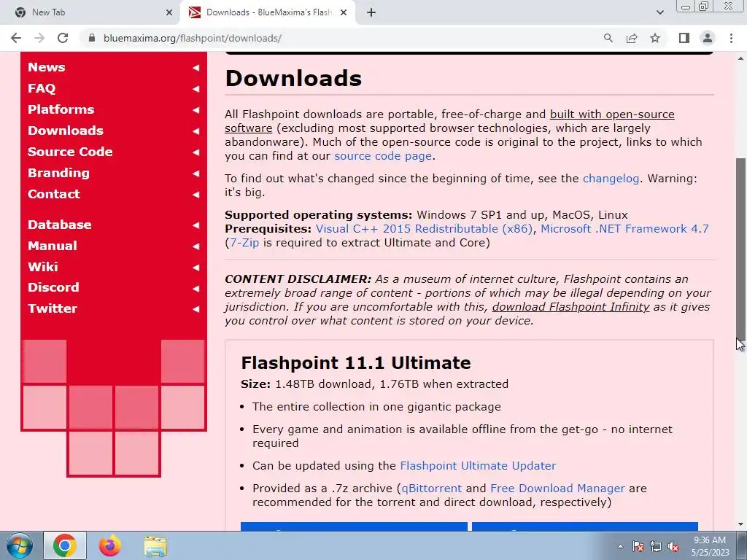The image size is (747, 560).
Task: Open Twitter in the sidebar
Action: [53, 308]
